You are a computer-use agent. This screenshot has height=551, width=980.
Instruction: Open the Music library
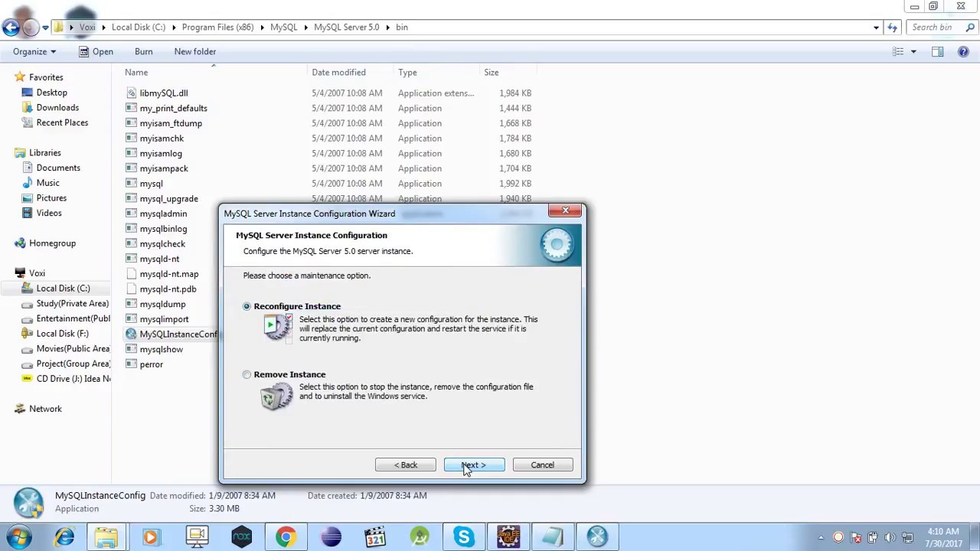pos(47,183)
